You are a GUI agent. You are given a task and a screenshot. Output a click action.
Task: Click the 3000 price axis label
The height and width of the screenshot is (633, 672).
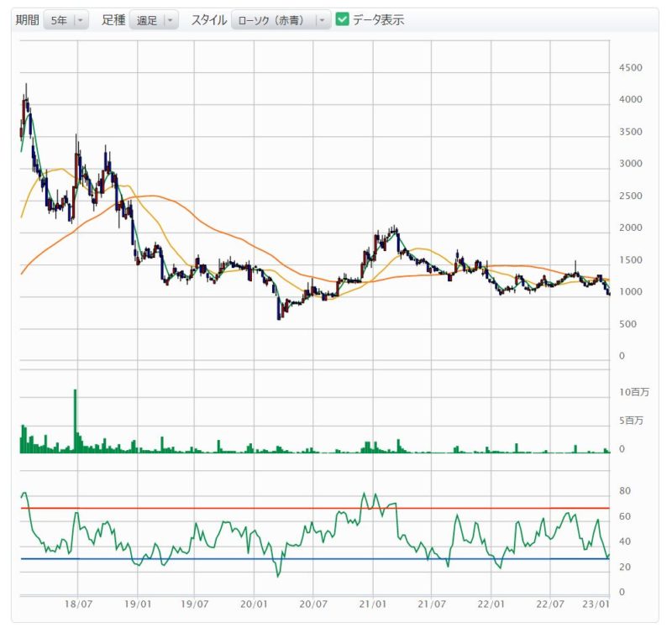coord(631,164)
